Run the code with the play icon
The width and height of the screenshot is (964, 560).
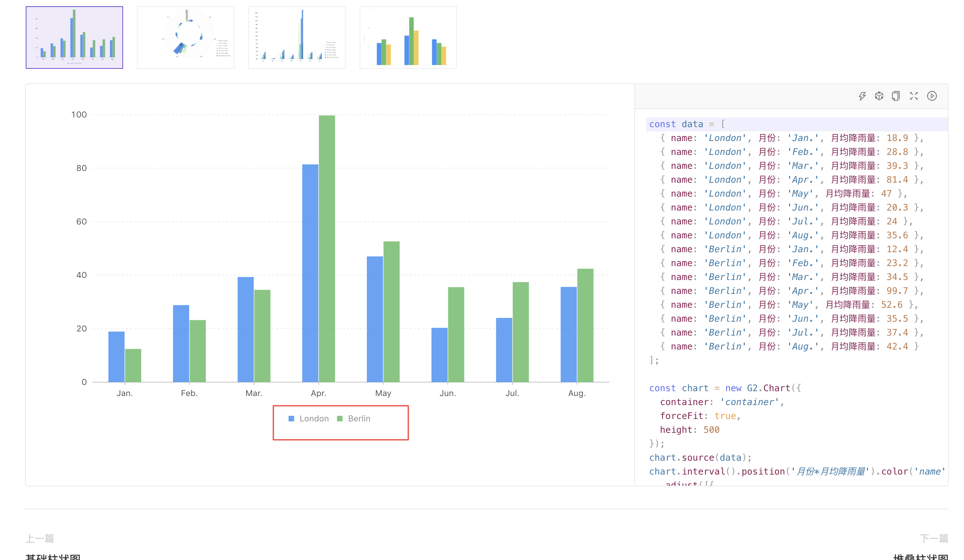tap(931, 96)
